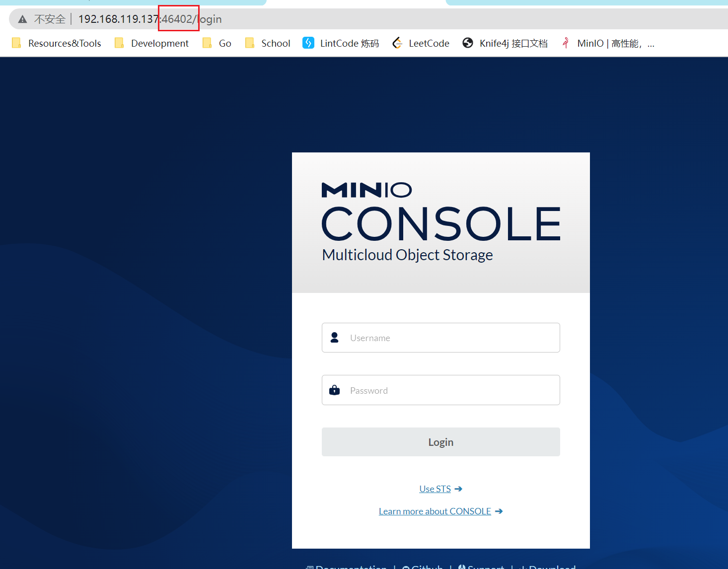Click the MinIO flamingo favicon
Screen dimensions: 728x569
click(566, 43)
